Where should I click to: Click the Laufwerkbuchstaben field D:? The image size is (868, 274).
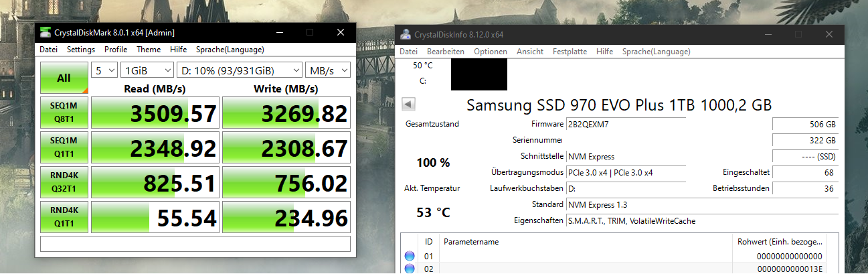625,188
